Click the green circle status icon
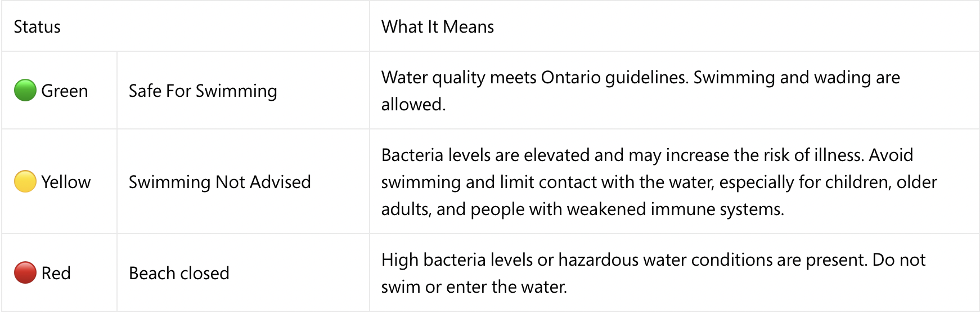980x313 pixels. point(25,91)
